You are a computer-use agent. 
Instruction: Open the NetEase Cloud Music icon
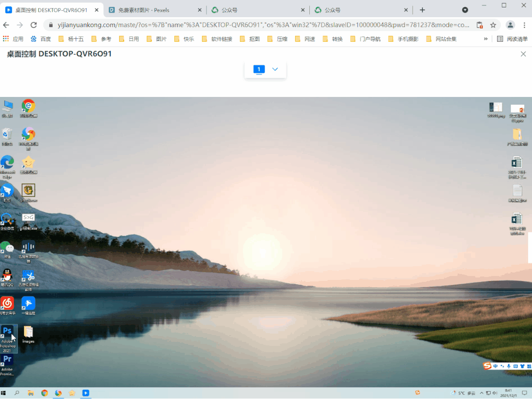coord(7,306)
